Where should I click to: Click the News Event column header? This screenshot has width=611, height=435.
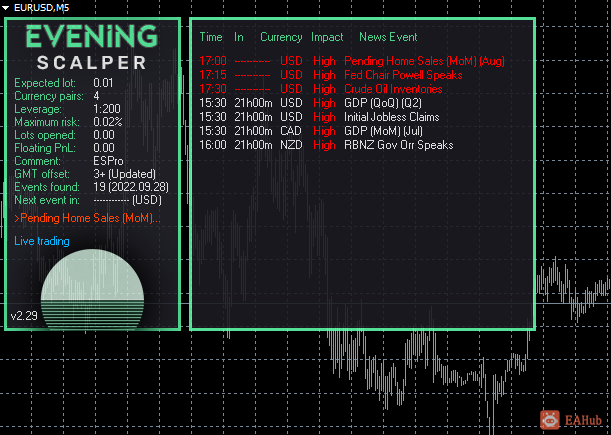tap(388, 37)
